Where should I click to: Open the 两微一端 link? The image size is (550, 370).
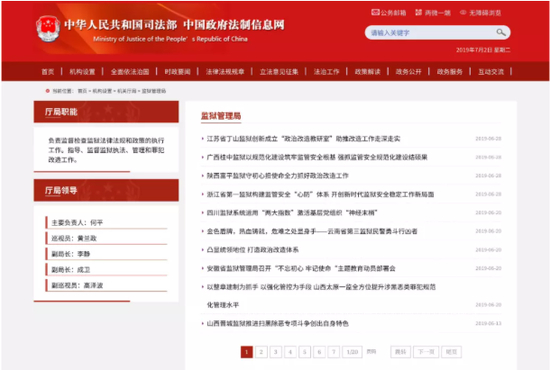click(x=433, y=13)
